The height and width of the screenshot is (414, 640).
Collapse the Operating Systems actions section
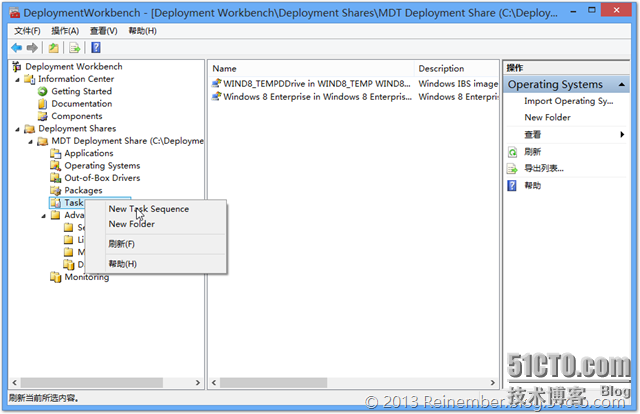pos(622,85)
